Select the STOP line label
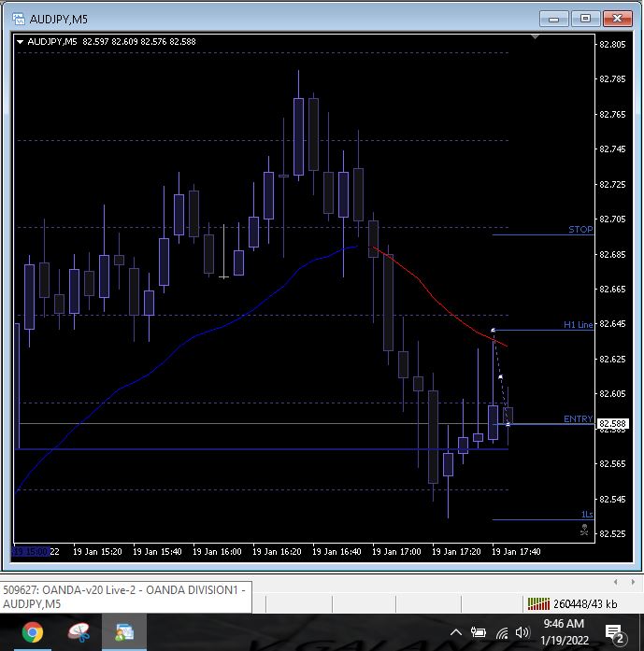Viewport: 644px width, 651px height. coord(580,229)
